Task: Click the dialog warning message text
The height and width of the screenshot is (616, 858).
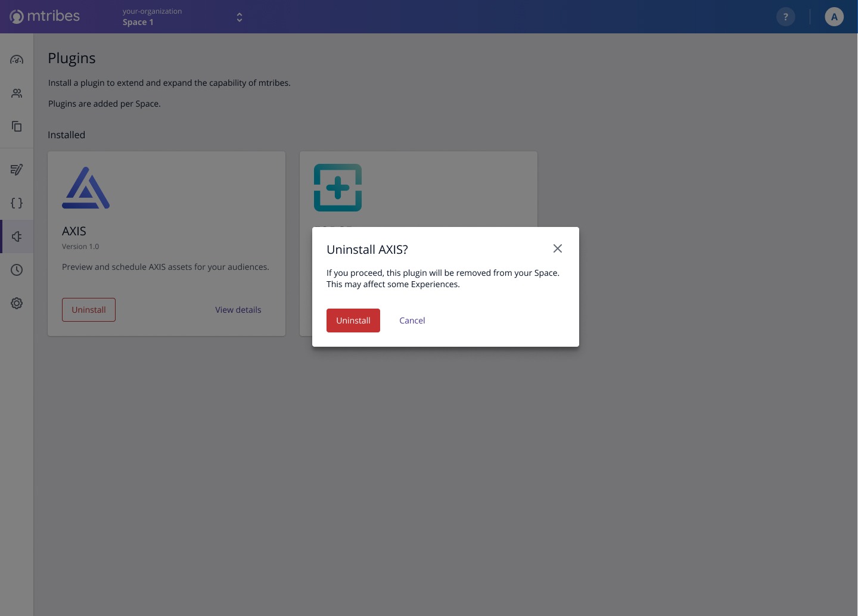Action: (443, 278)
